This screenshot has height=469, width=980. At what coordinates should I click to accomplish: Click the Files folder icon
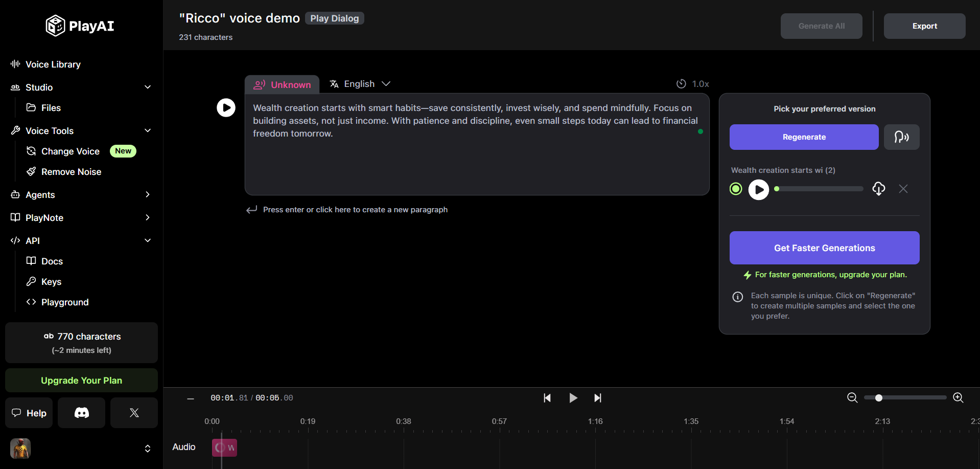click(31, 107)
